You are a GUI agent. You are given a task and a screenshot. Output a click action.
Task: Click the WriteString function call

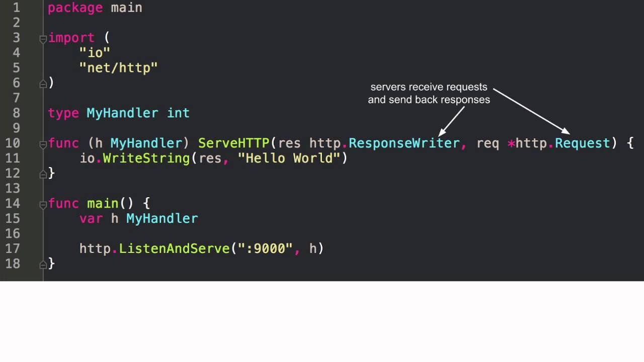(146, 158)
